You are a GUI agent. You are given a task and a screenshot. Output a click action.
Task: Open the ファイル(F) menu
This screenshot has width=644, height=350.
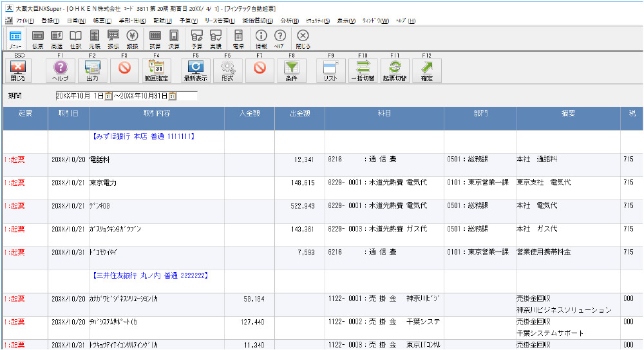pyautogui.click(x=25, y=21)
